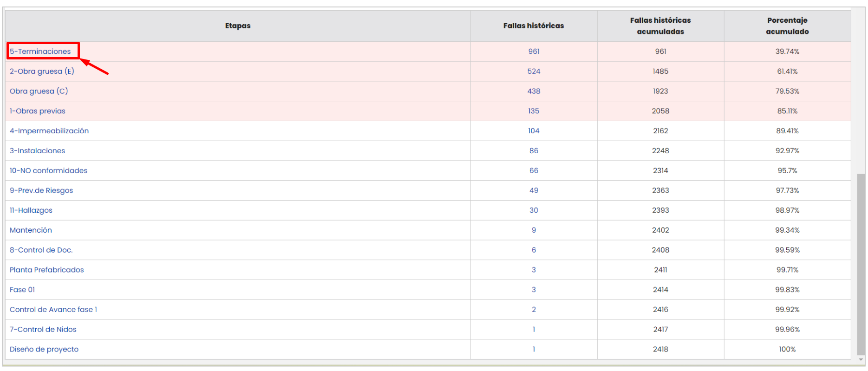Select the 1-Obras previas link
The image size is (868, 371).
tap(38, 111)
